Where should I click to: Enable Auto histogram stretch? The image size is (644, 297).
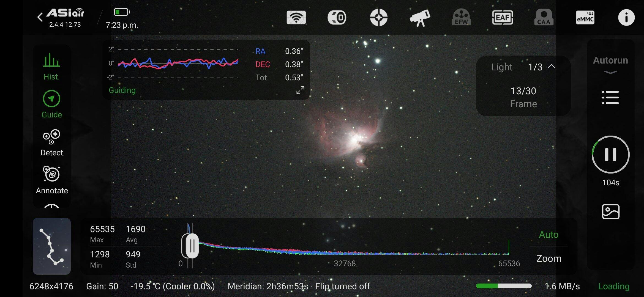tap(549, 235)
